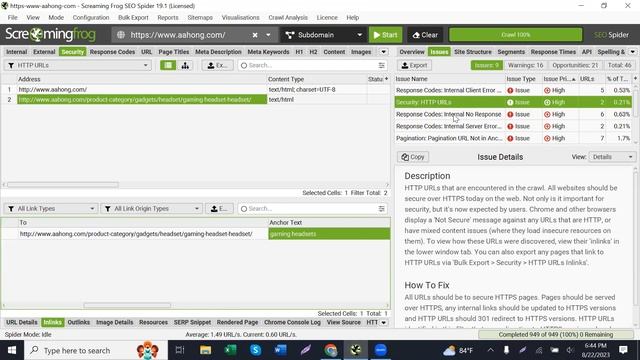640x360 pixels.
Task: Export the inlinks table
Action: (219, 209)
